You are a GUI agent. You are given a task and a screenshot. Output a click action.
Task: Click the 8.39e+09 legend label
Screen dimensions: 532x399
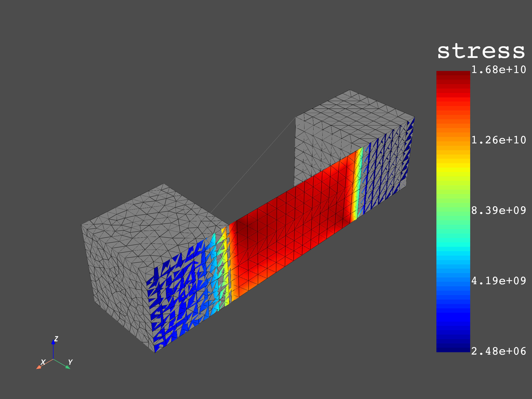(498, 210)
